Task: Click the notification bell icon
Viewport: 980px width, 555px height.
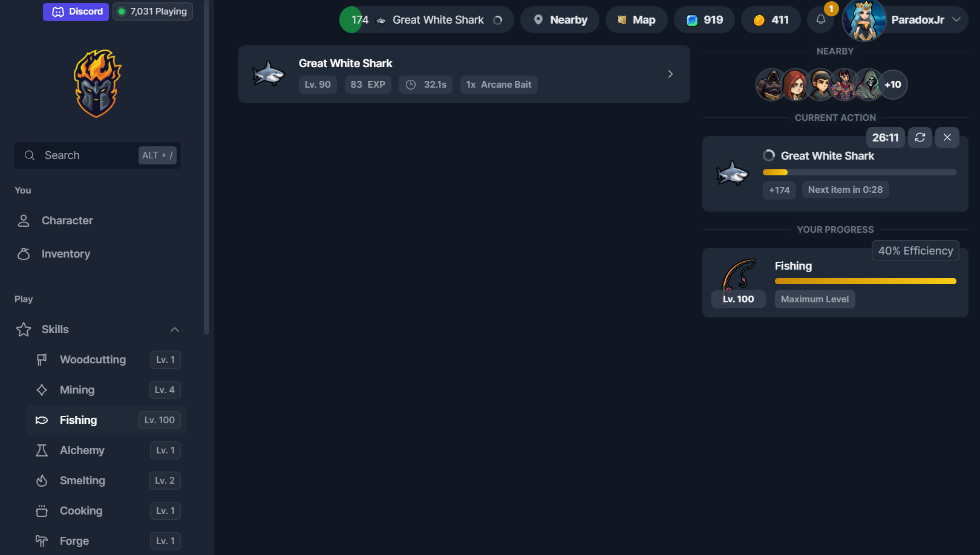Action: coord(820,20)
